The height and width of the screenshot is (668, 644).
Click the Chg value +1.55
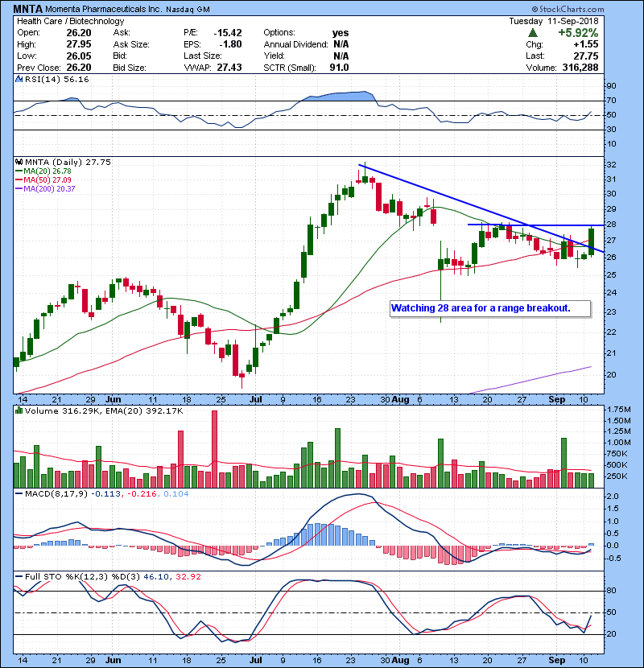point(585,44)
